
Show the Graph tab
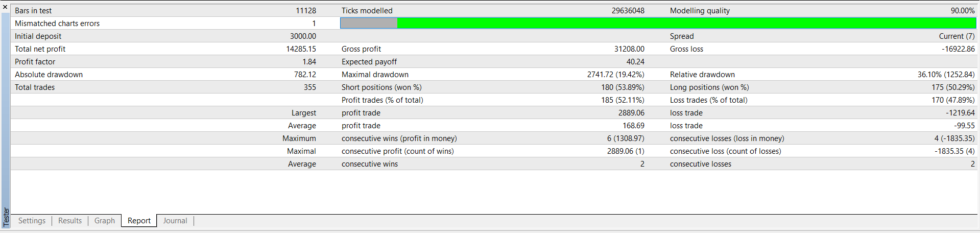(x=105, y=221)
